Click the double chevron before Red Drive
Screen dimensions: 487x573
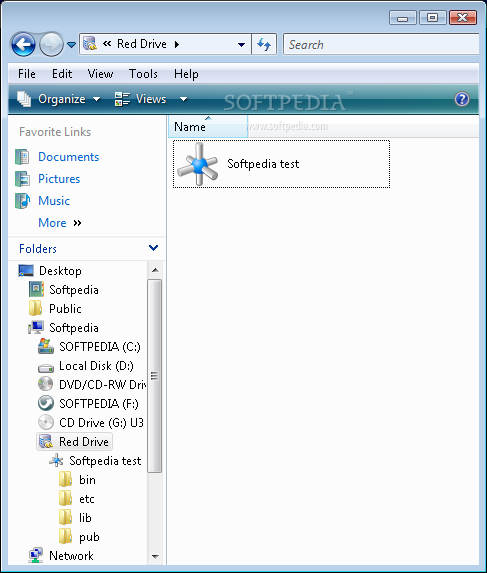(107, 44)
